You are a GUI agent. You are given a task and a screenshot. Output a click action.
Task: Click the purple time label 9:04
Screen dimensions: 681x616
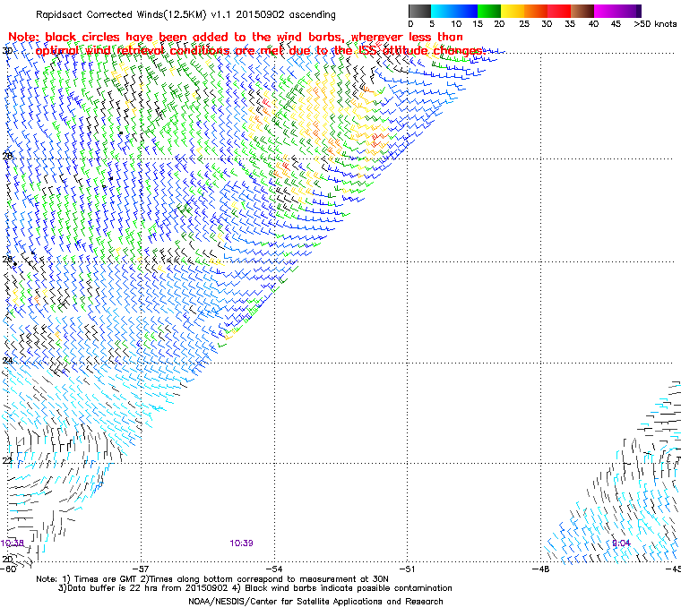point(621,543)
